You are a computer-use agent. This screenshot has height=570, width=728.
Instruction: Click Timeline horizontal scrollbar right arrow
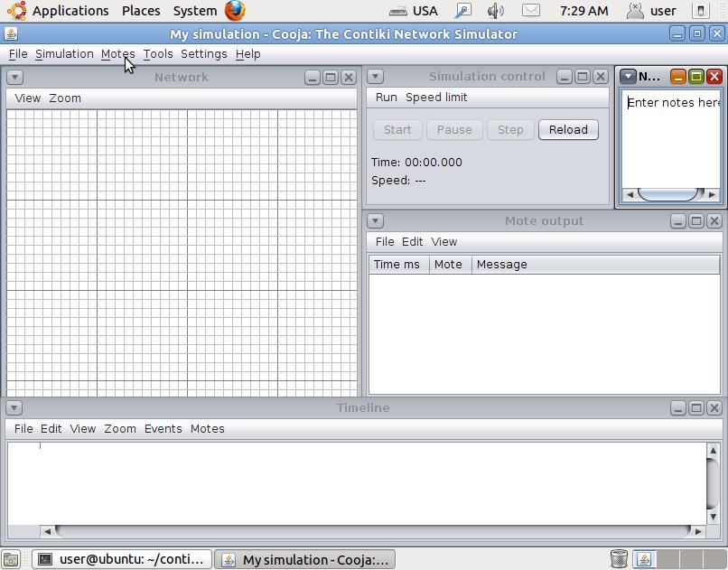[698, 531]
